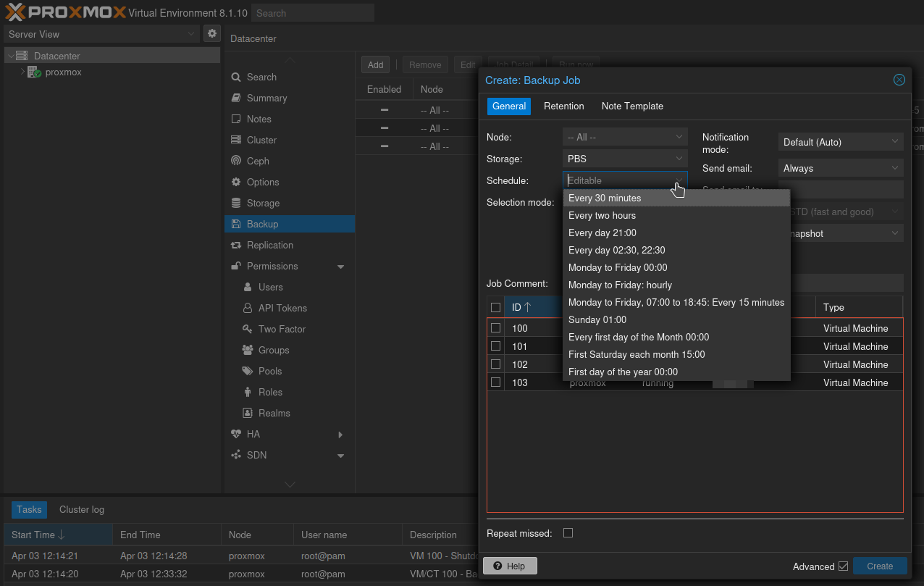Click the Create button
The image size is (924, 586).
point(880,566)
